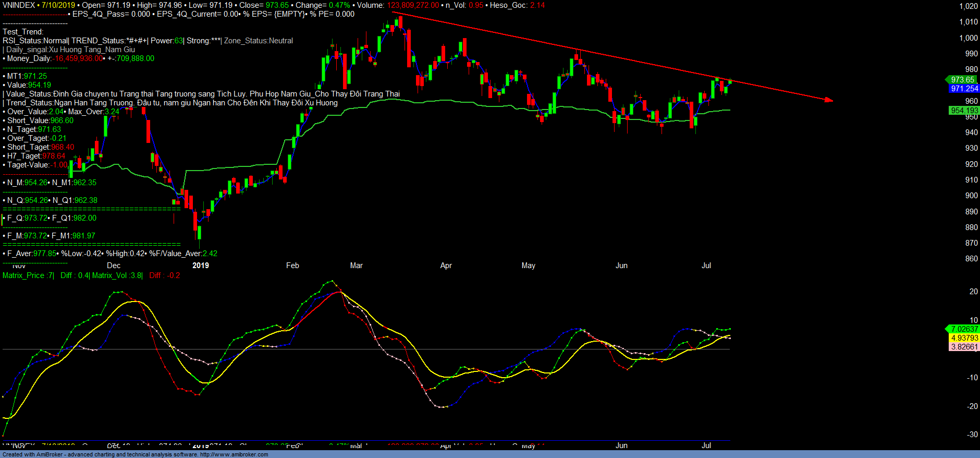Image resolution: width=980 pixels, height=458 pixels.
Task: Click the green 954.193 value tag
Action: pyautogui.click(x=964, y=111)
